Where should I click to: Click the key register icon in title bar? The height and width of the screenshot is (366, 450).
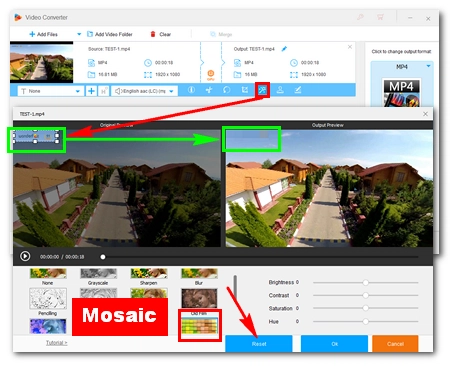click(360, 17)
